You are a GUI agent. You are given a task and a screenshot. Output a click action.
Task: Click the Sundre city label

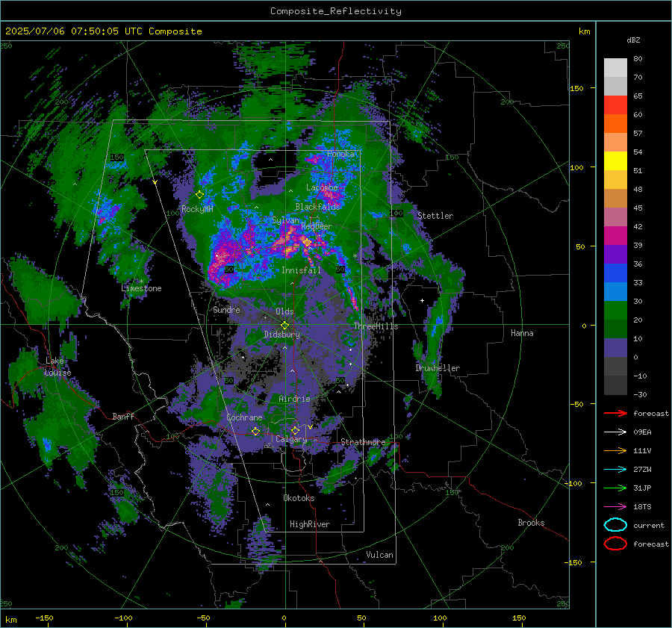226,309
